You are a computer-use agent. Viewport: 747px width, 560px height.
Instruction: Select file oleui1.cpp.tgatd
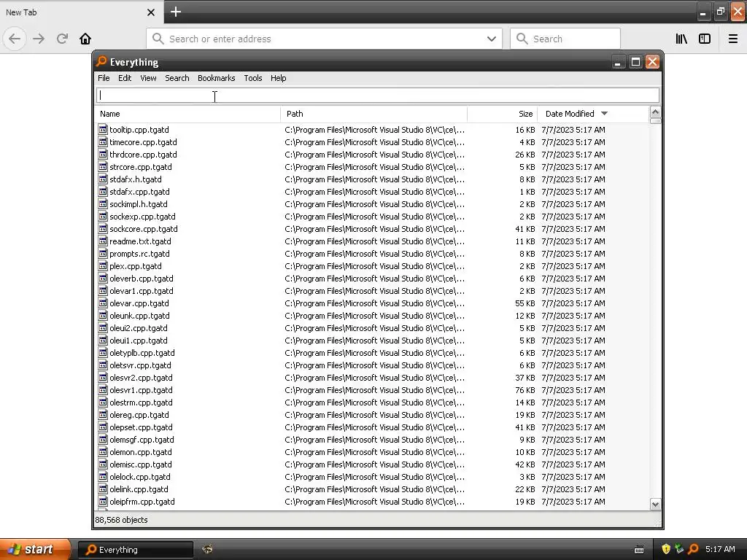pyautogui.click(x=139, y=341)
